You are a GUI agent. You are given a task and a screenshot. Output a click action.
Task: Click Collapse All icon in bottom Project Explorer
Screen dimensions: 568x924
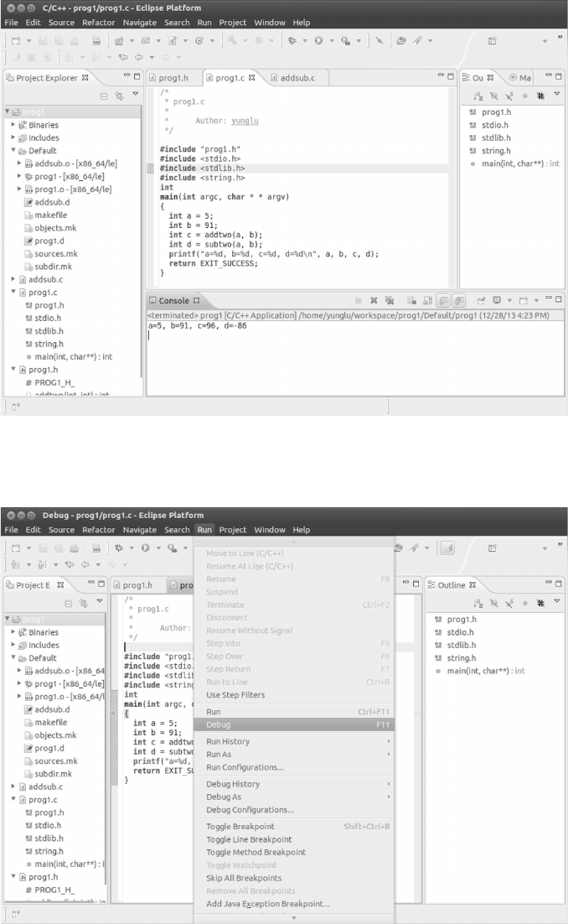69,603
